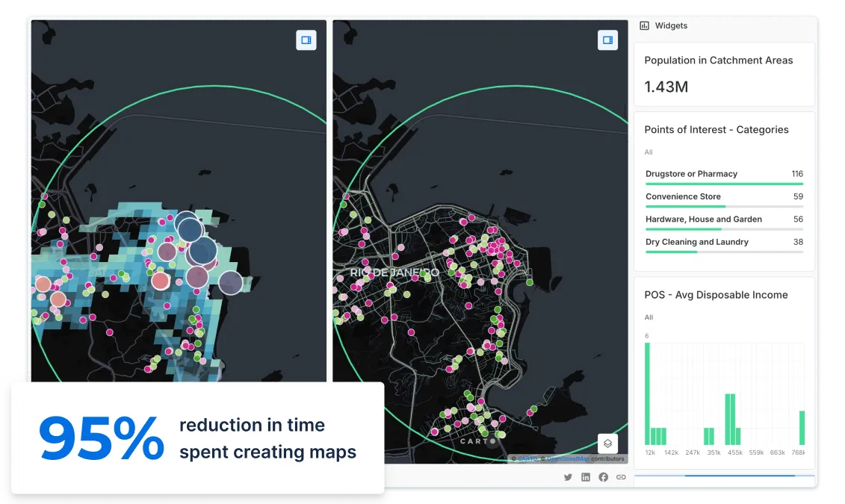Click the Widgets chart icon
845x504 pixels.
(644, 25)
